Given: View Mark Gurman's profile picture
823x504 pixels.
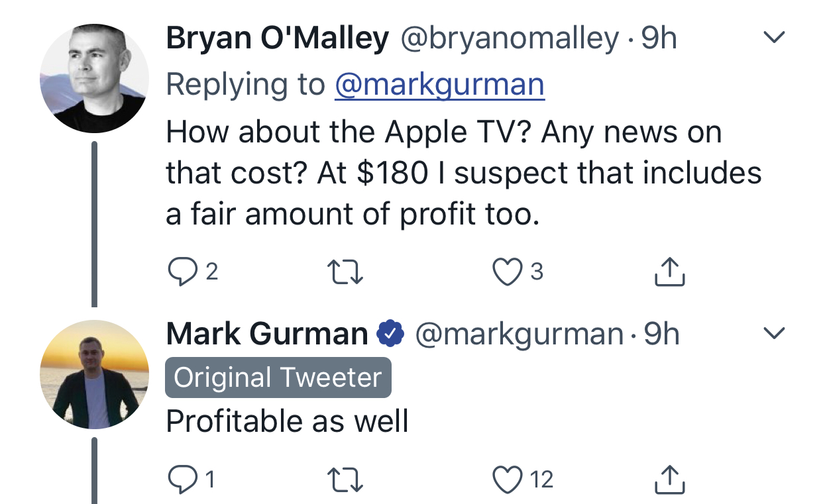Looking at the screenshot, I should (94, 374).
